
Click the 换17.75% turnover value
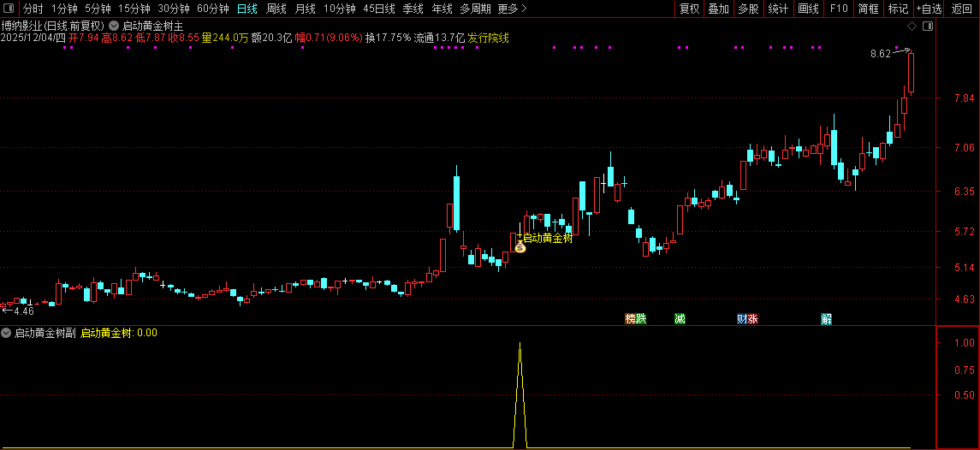pos(388,38)
